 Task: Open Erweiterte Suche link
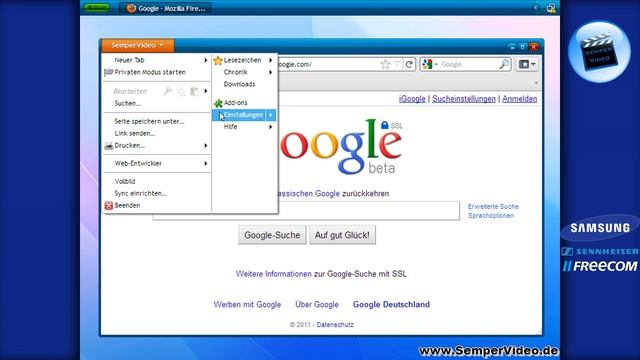[493, 207]
